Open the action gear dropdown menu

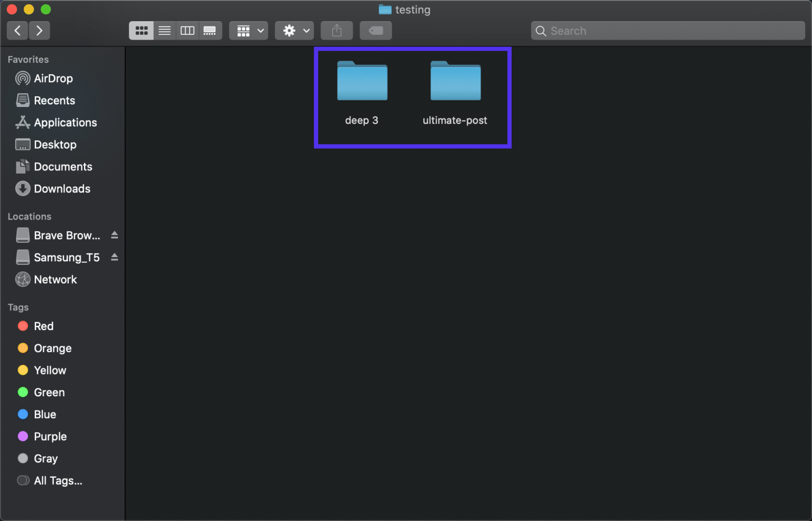(294, 30)
